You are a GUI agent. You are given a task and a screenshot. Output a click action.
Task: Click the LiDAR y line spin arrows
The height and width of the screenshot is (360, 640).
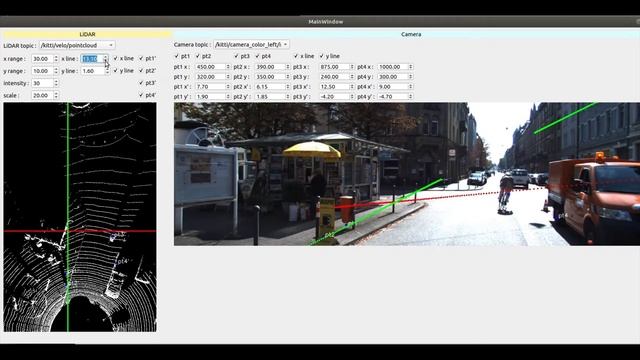coord(107,71)
